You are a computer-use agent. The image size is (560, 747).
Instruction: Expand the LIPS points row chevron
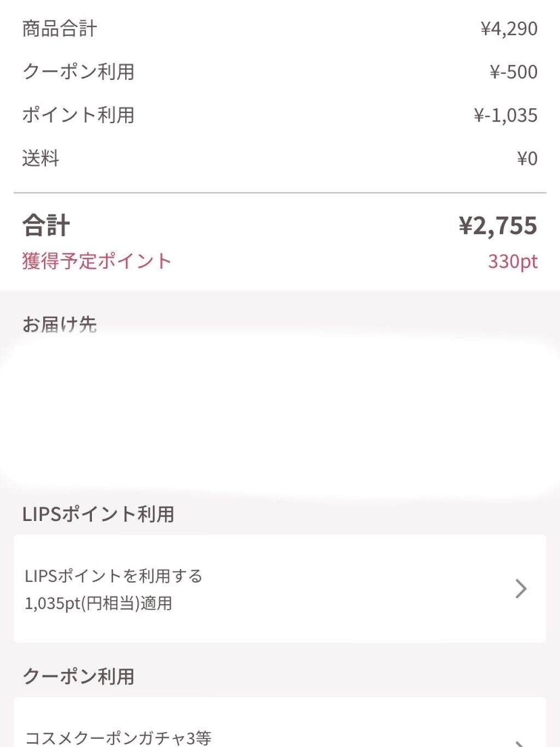[x=521, y=588]
